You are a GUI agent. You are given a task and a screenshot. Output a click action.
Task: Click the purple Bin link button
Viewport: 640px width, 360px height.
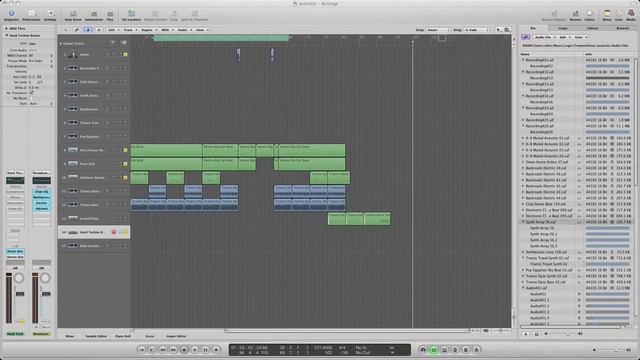(525, 37)
